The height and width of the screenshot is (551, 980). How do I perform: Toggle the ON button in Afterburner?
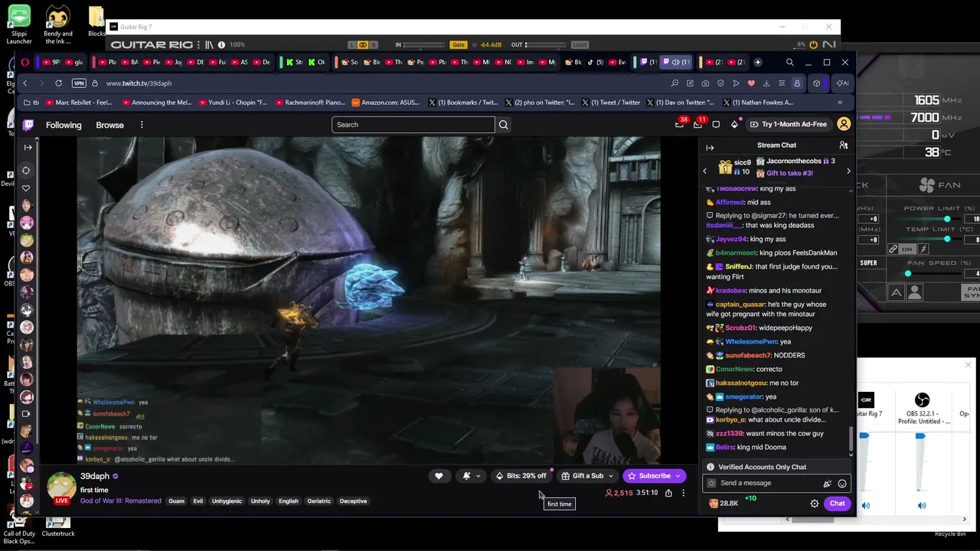(907, 249)
